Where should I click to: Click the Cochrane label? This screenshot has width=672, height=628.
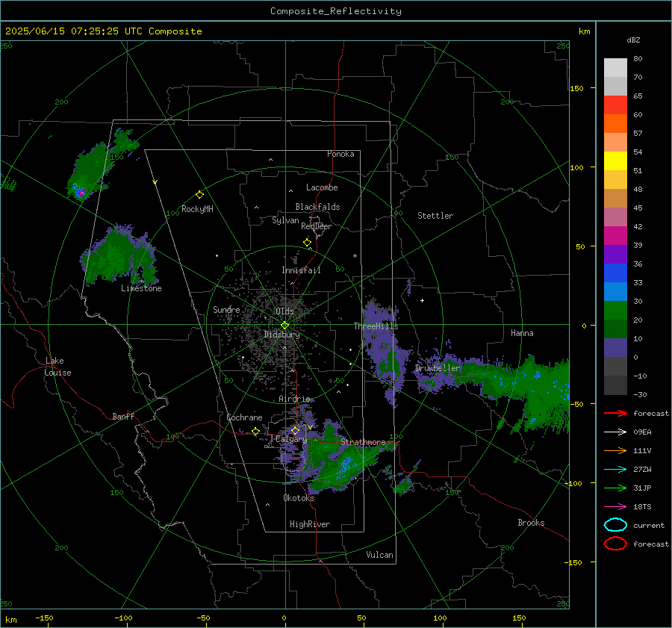(244, 417)
